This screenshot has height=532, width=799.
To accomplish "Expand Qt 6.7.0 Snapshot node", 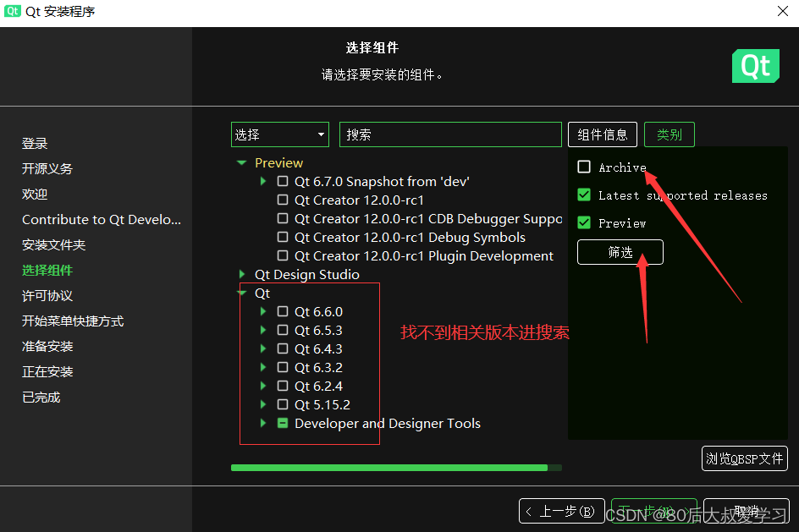I will pos(263,181).
